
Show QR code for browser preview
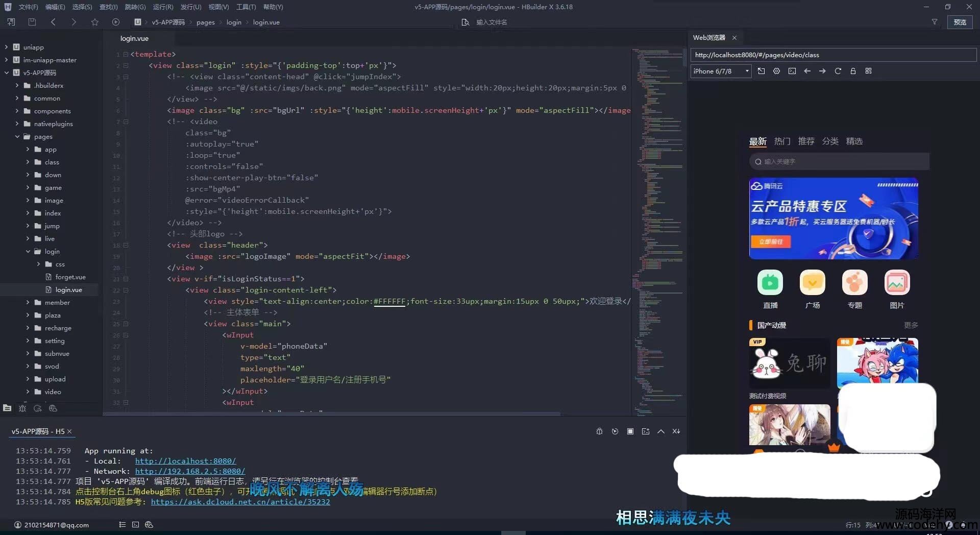[868, 71]
